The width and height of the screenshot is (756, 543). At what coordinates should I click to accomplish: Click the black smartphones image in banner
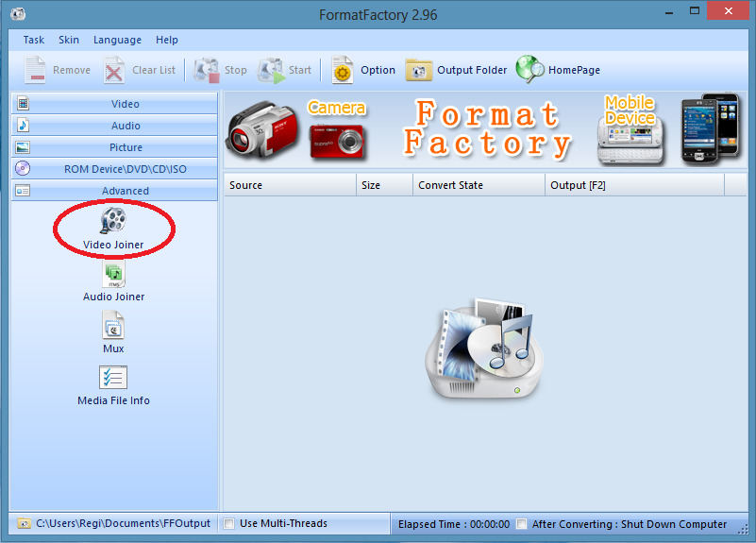point(710,127)
